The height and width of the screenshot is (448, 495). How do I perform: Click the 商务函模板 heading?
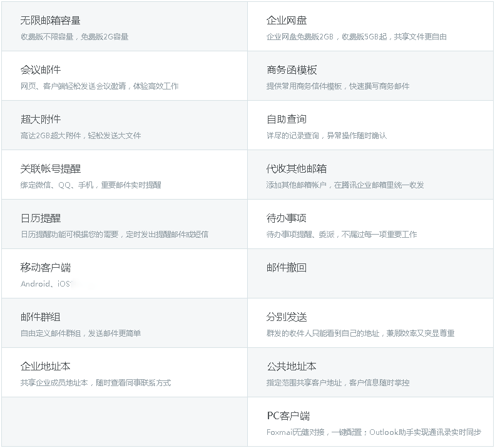pyautogui.click(x=292, y=70)
